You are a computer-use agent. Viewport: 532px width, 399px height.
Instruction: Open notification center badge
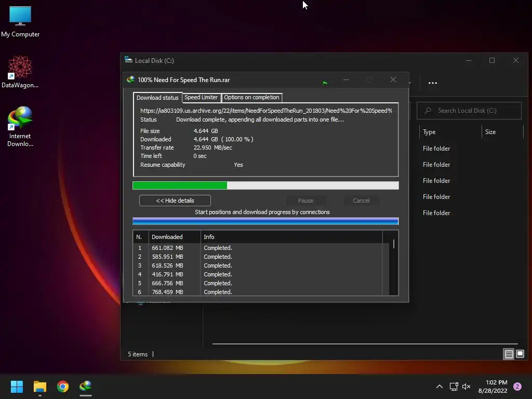click(x=517, y=387)
